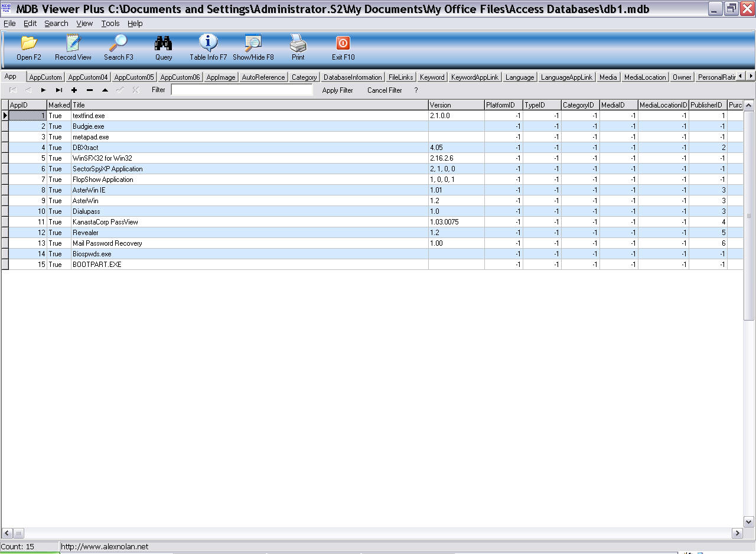
Task: Click version cell 1.03.0075
Action: tap(457, 222)
